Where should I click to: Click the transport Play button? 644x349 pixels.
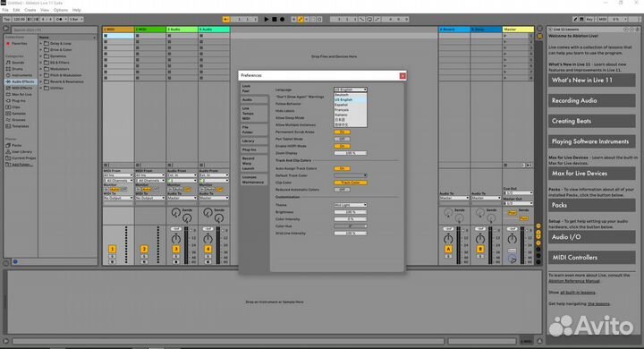267,20
